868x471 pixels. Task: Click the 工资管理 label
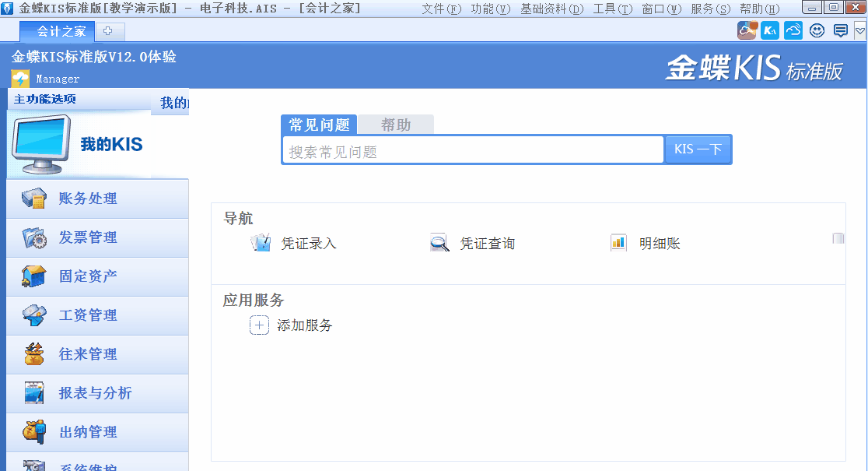88,315
